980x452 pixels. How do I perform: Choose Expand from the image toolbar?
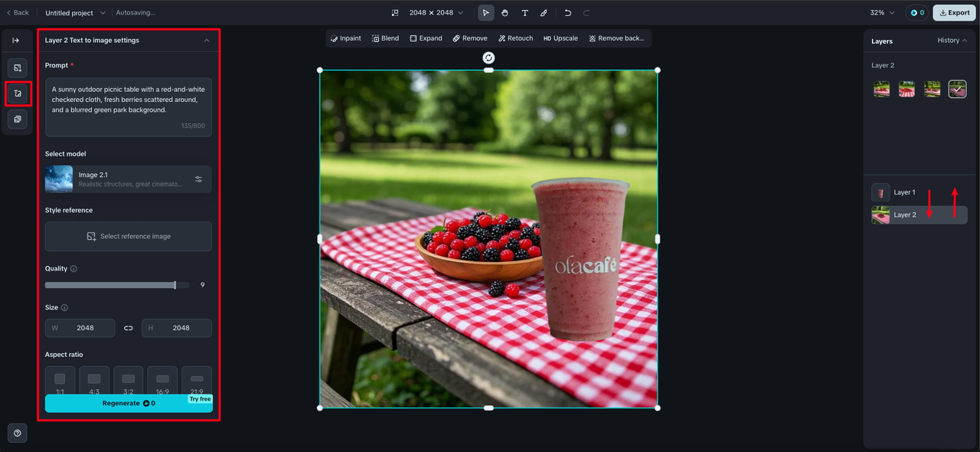click(426, 38)
